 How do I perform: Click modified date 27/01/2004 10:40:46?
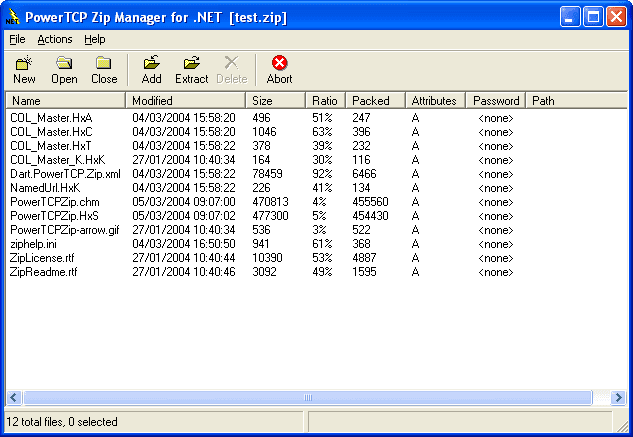pos(184,272)
